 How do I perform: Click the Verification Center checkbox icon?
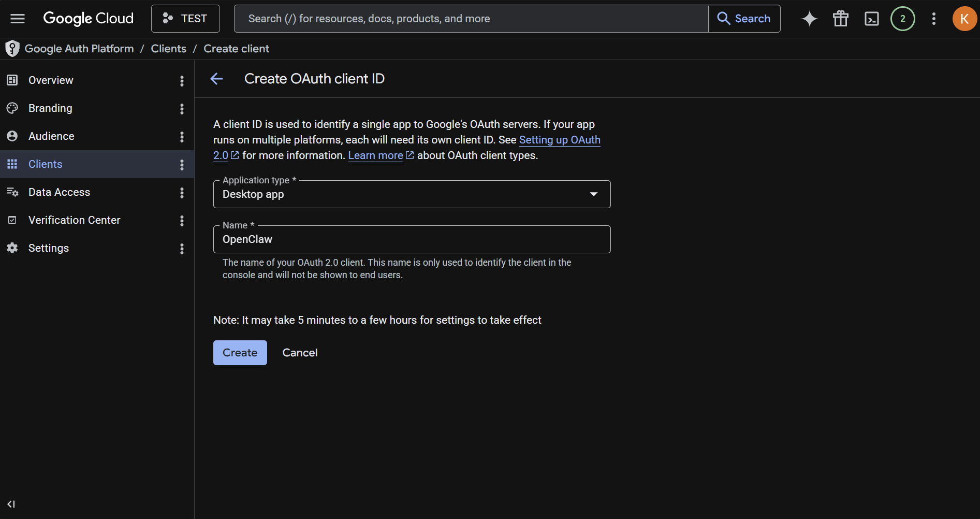click(12, 220)
